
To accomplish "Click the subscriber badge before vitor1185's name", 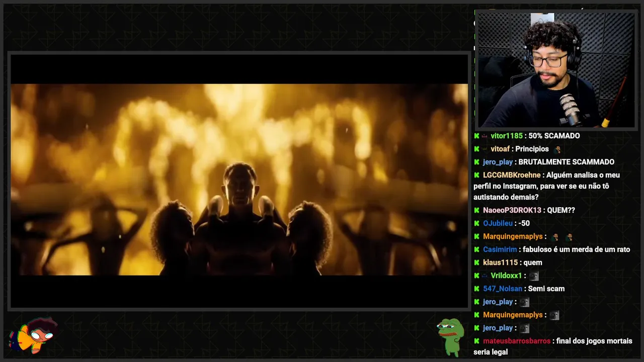I will (485, 136).
